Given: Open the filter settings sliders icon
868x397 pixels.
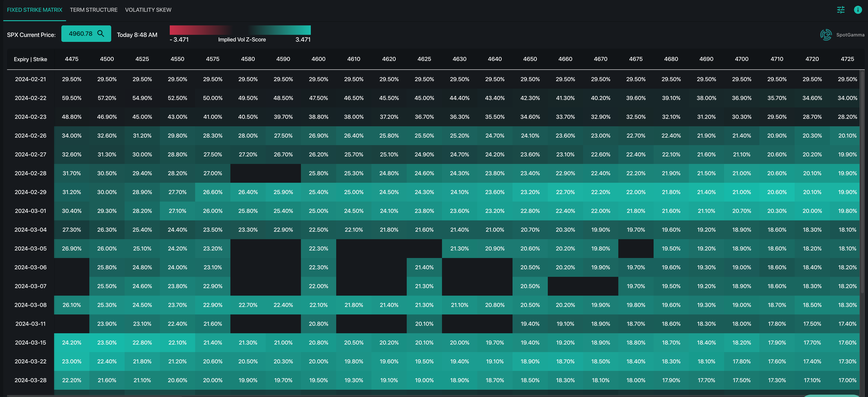Looking at the screenshot, I should [x=841, y=10].
